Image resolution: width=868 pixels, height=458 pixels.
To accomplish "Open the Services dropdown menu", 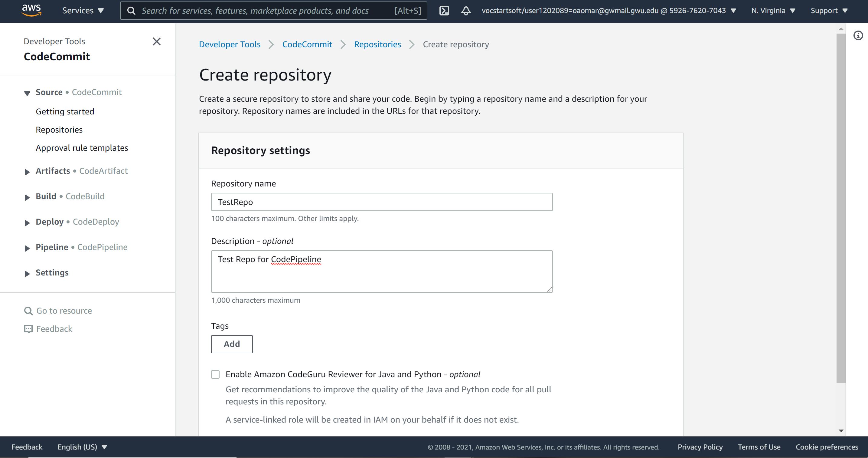I will click(x=83, y=11).
